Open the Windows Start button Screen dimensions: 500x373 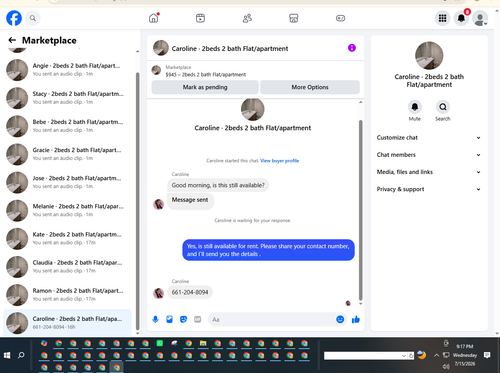pos(7,355)
